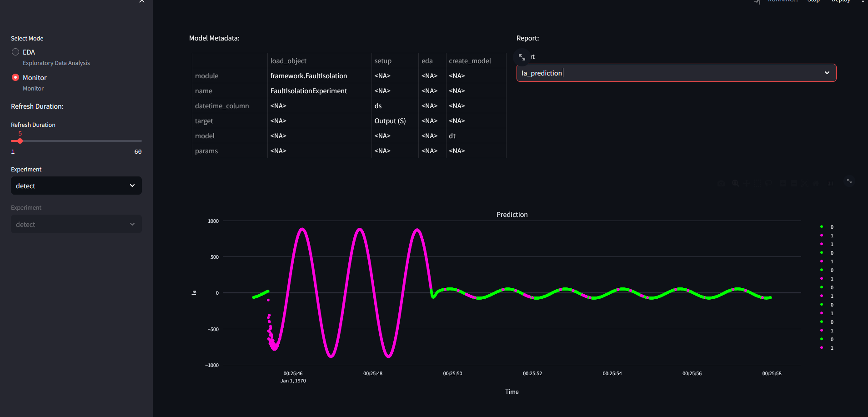The height and width of the screenshot is (417, 868).
Task: Click the zoom out minus icon on the plot
Action: [793, 183]
